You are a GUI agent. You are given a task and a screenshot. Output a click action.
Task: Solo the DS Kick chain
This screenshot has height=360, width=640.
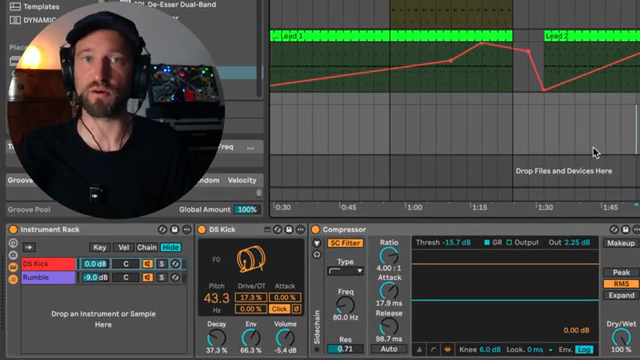(x=162, y=264)
